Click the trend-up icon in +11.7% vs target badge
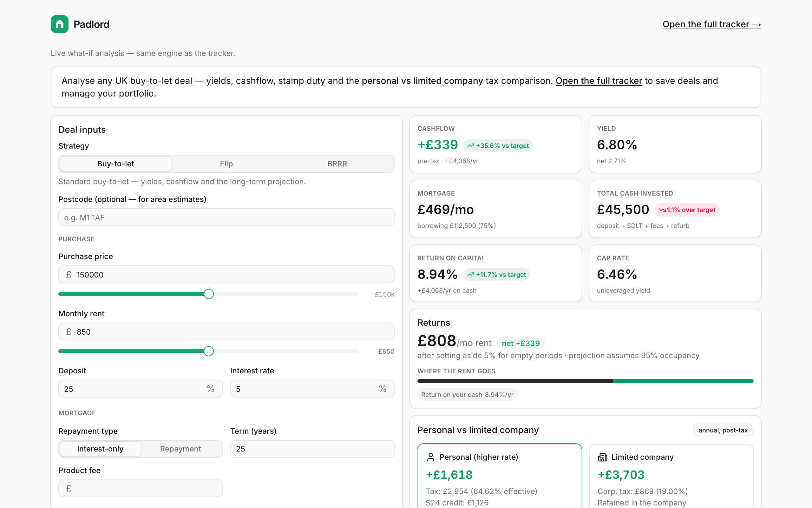The height and width of the screenshot is (508, 812). click(x=470, y=275)
